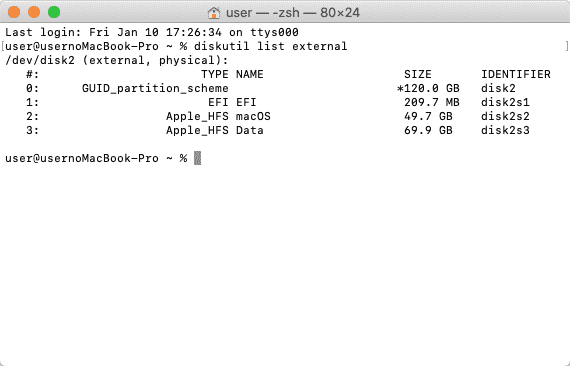Image resolution: width=570 pixels, height=366 pixels.
Task: Click the disk2s3 identifier text
Action: (x=505, y=130)
